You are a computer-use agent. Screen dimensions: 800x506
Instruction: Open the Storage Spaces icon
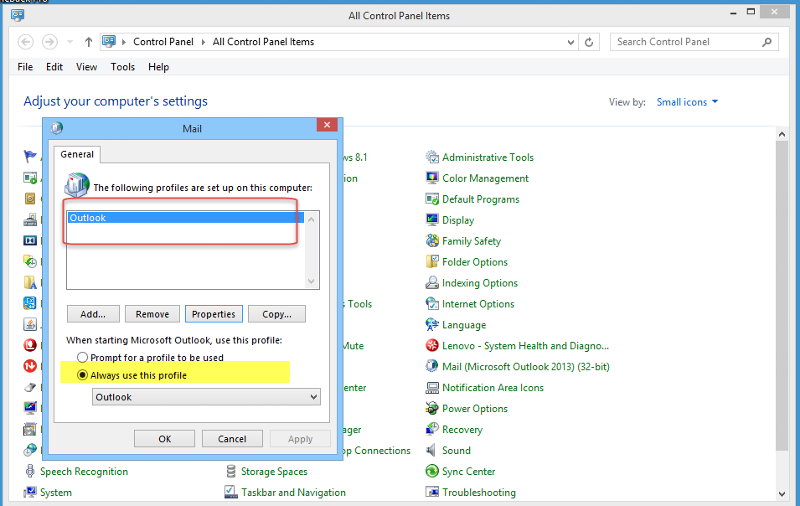click(x=231, y=471)
